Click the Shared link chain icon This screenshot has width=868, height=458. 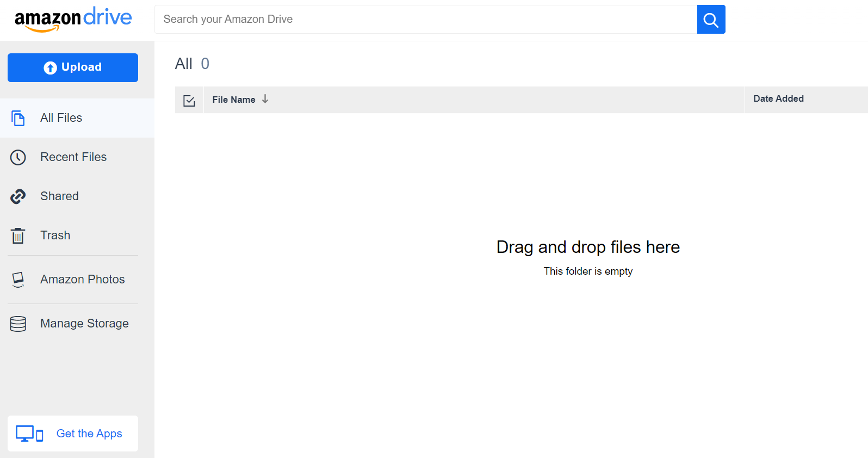pos(18,196)
